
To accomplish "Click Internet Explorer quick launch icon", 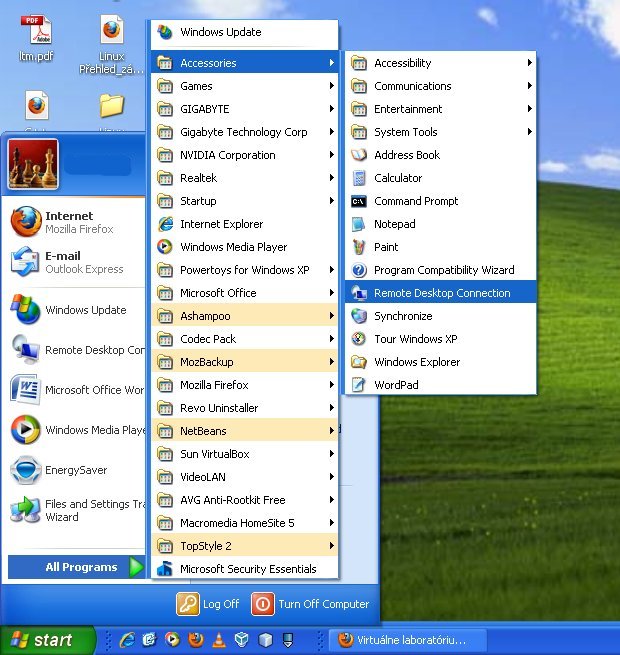I will coord(127,640).
